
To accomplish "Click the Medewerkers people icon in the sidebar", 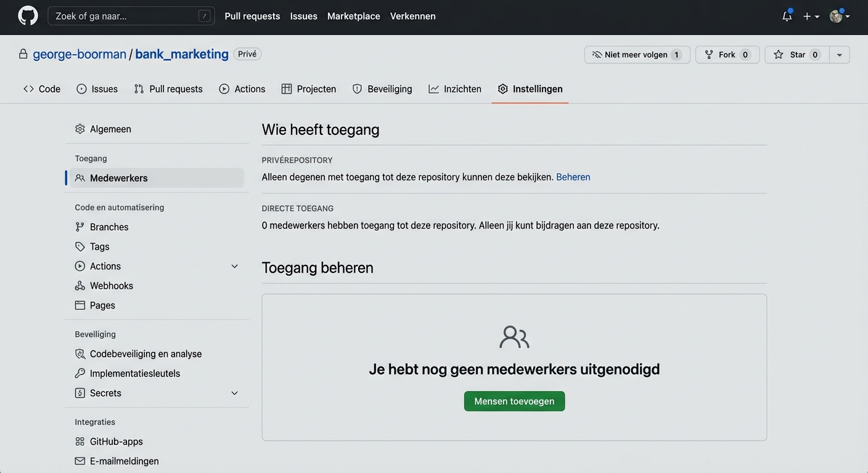I will [80, 178].
